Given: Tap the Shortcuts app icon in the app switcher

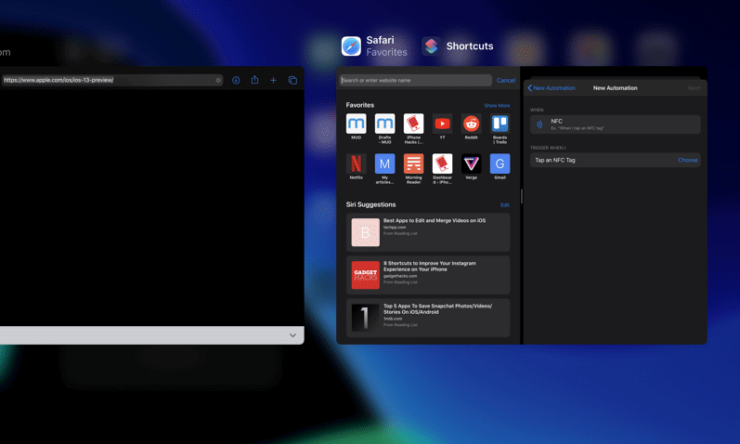Looking at the screenshot, I should (x=431, y=46).
